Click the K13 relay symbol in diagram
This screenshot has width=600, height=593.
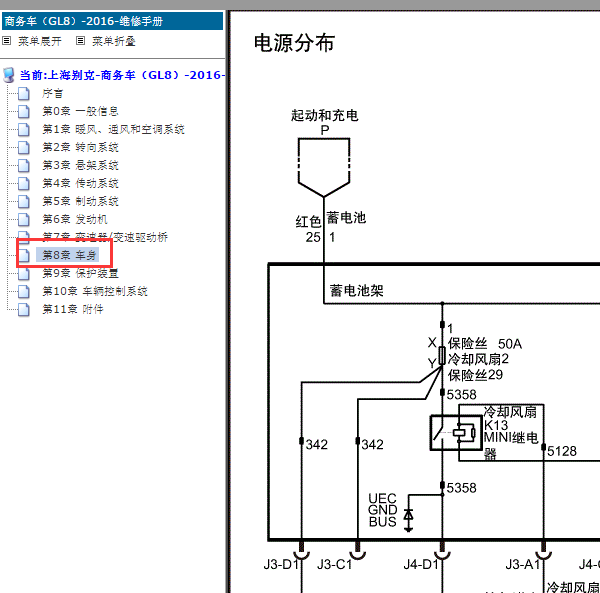click(x=455, y=432)
